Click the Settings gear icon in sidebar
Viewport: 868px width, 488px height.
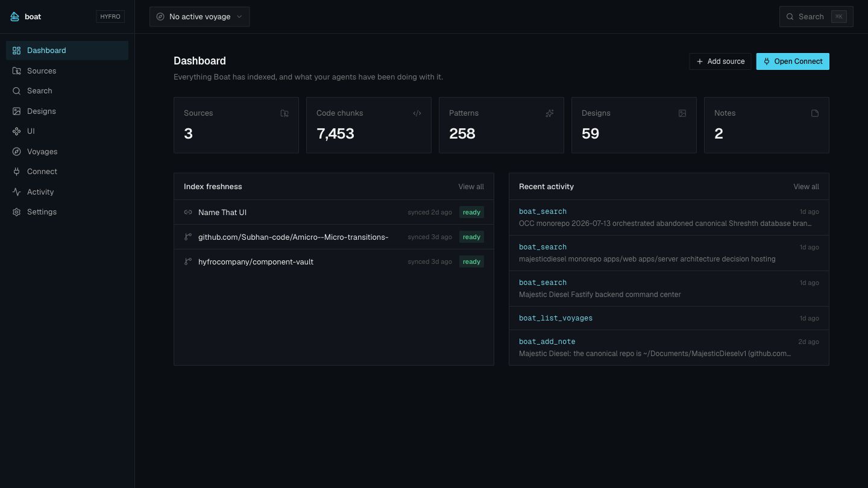(x=16, y=212)
